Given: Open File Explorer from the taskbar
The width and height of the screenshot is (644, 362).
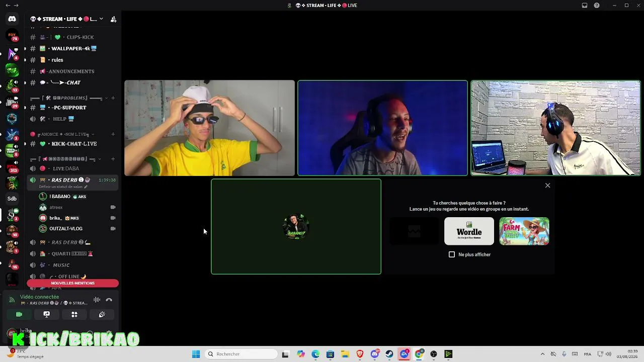Looking at the screenshot, I should click(345, 354).
